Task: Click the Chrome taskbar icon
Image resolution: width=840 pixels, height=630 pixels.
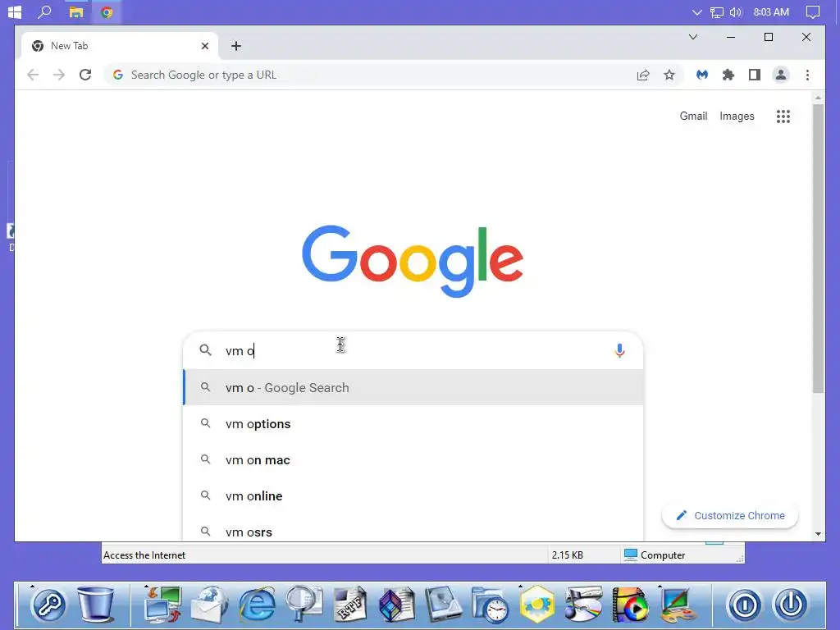Action: pos(107,11)
